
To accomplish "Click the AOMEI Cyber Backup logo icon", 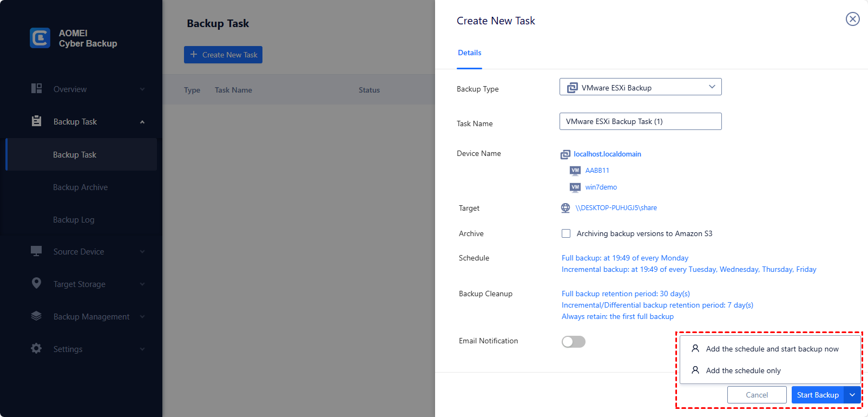I will (40, 38).
